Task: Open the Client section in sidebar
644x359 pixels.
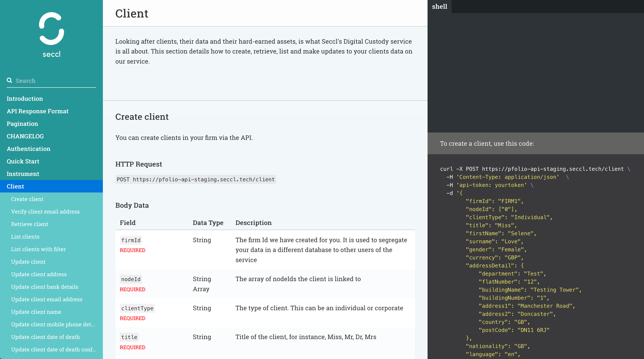Action: tap(15, 186)
